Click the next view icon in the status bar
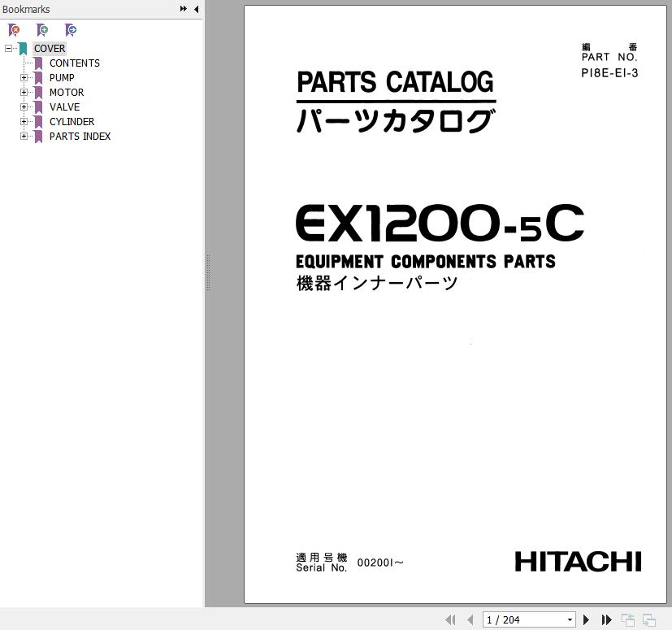 pyautogui.click(x=649, y=619)
